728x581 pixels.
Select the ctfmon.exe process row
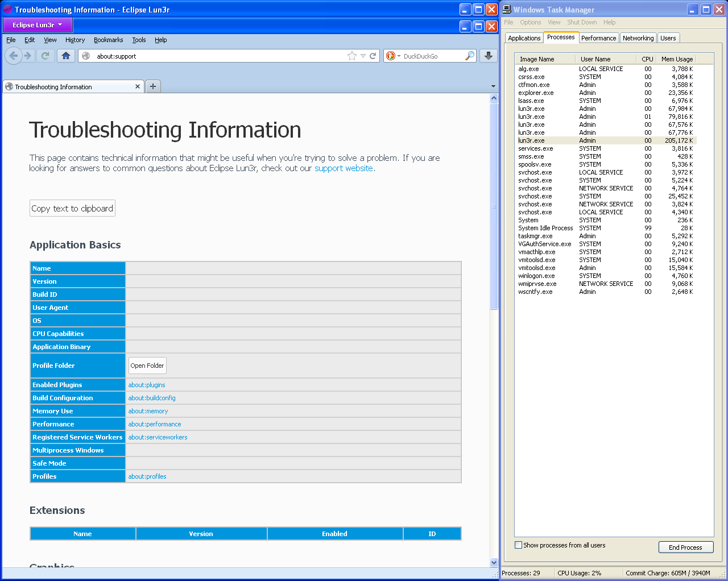606,85
